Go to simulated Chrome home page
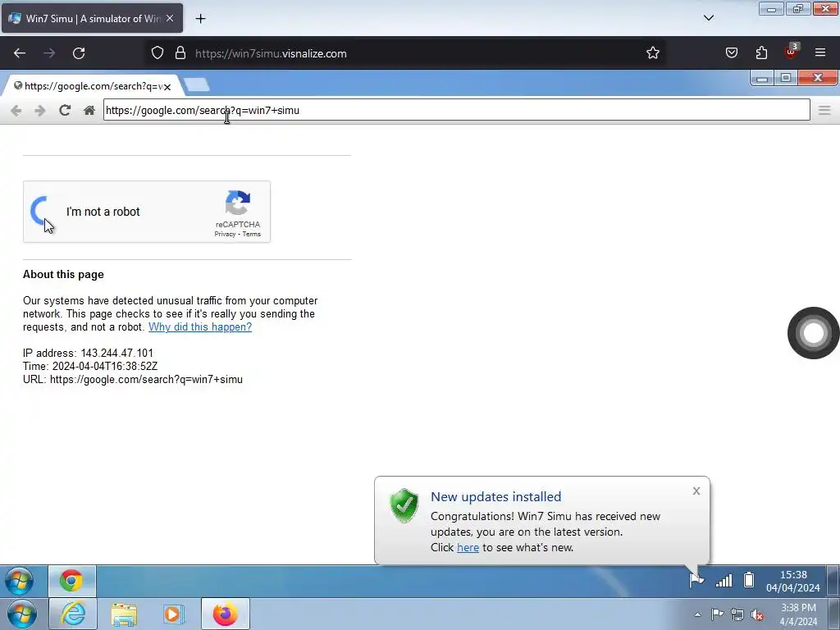The image size is (840, 630). [89, 111]
